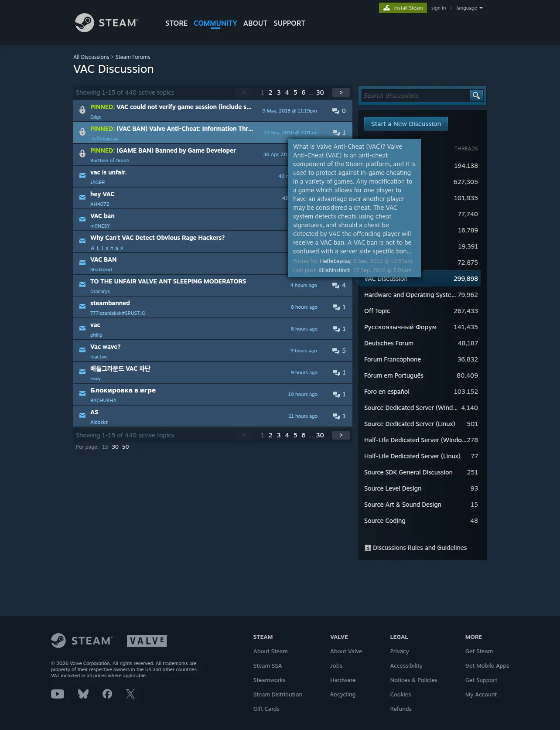Go to next page using bottom pagination arrow
The width and height of the screenshot is (560, 730).
(x=341, y=435)
